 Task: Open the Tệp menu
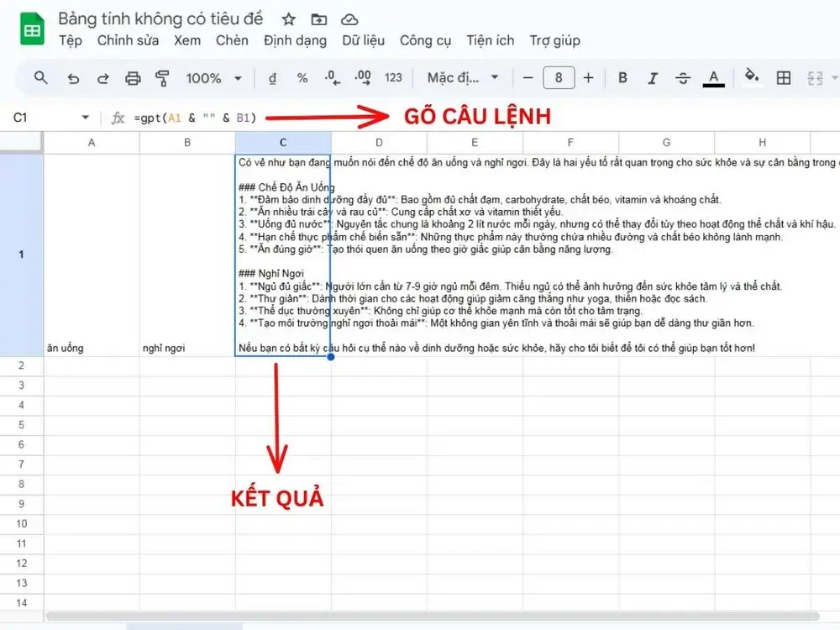click(x=71, y=40)
